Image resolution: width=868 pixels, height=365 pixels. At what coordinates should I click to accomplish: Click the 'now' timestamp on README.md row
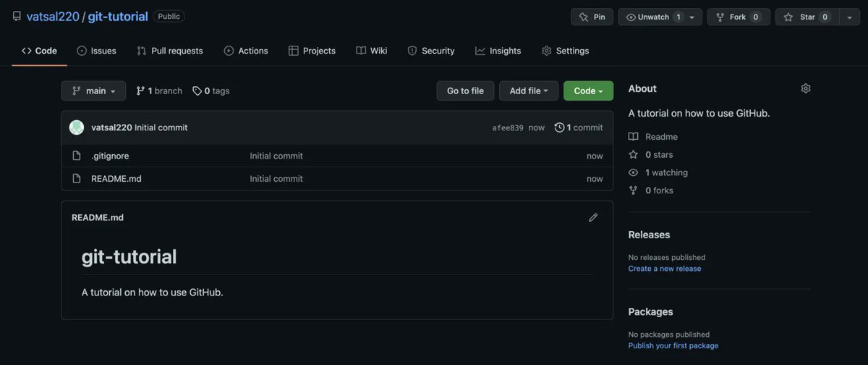(x=595, y=178)
